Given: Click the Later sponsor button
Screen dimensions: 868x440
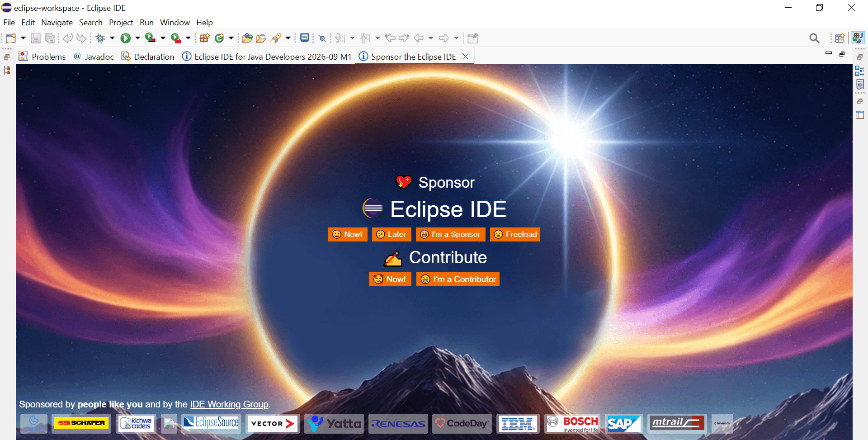Looking at the screenshot, I should tap(392, 234).
